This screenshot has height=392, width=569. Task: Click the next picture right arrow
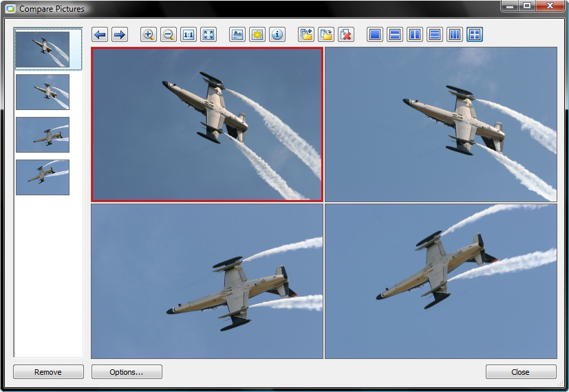[120, 34]
